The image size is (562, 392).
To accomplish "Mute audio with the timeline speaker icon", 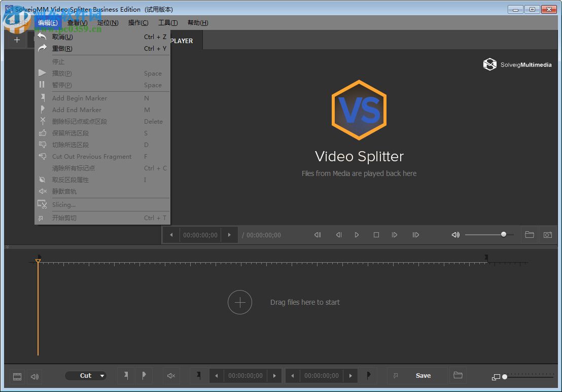I will pos(34,376).
